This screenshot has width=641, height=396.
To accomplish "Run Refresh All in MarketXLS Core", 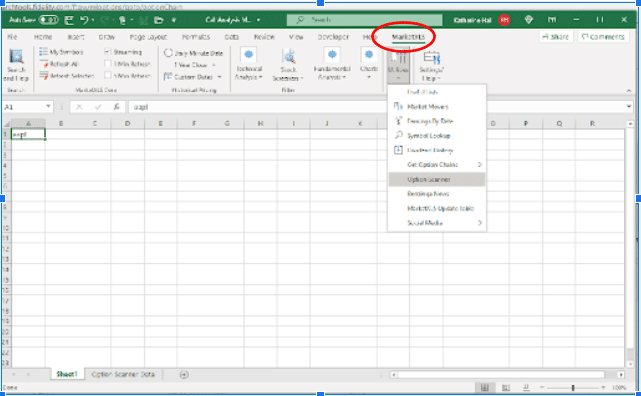I will click(59, 64).
